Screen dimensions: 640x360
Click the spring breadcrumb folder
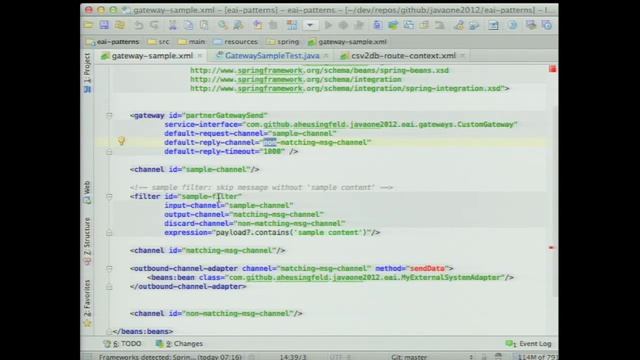283,42
